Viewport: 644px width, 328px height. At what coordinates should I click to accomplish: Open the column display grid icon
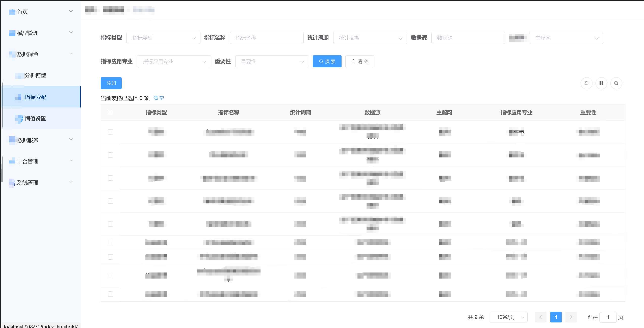click(601, 83)
